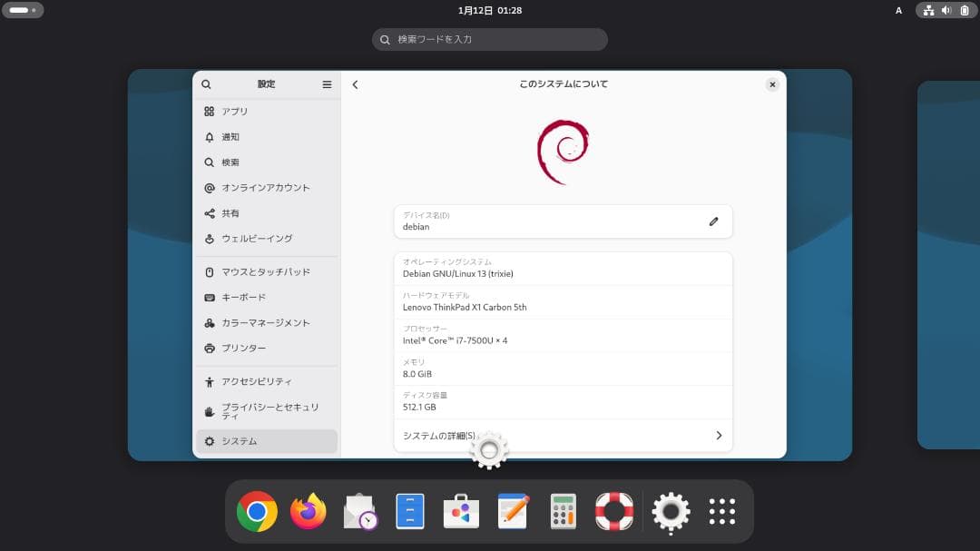The image size is (980, 551).
Task: Click the search field labeled 検索ワードを入力
Action: (490, 39)
